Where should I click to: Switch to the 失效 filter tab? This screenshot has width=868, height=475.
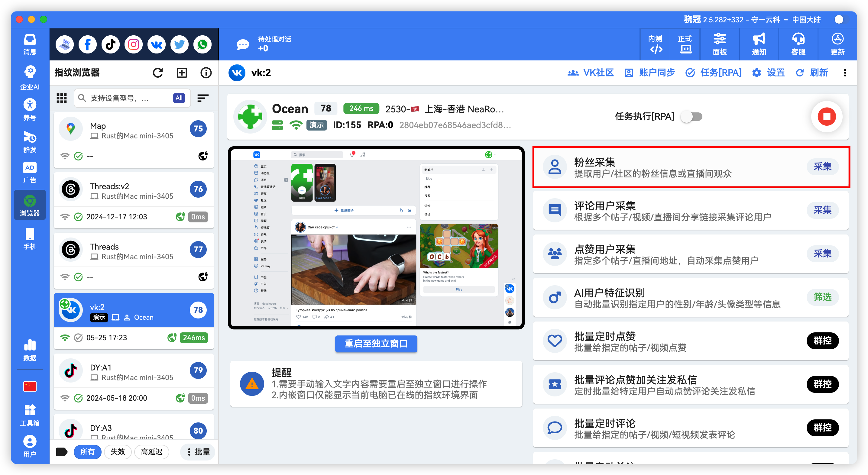tap(118, 452)
